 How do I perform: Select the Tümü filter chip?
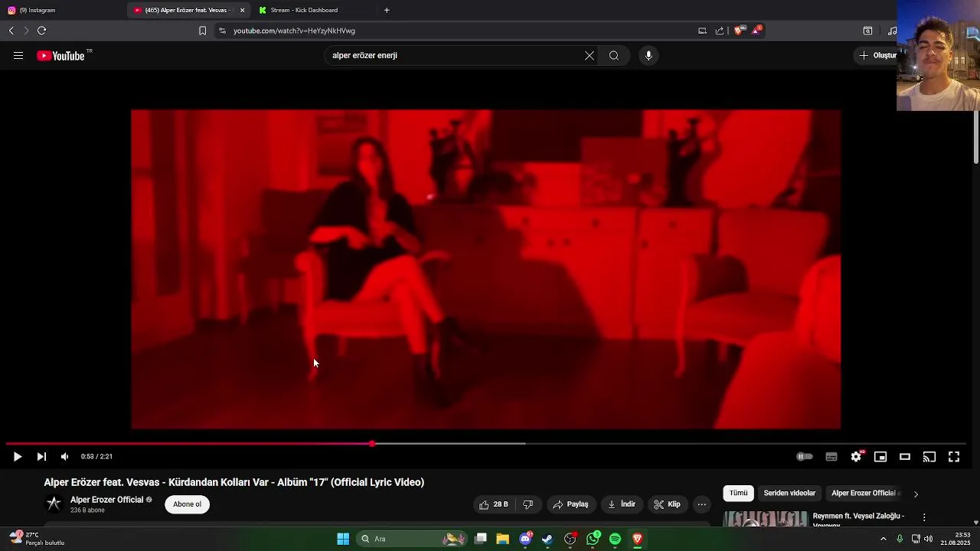pyautogui.click(x=738, y=494)
